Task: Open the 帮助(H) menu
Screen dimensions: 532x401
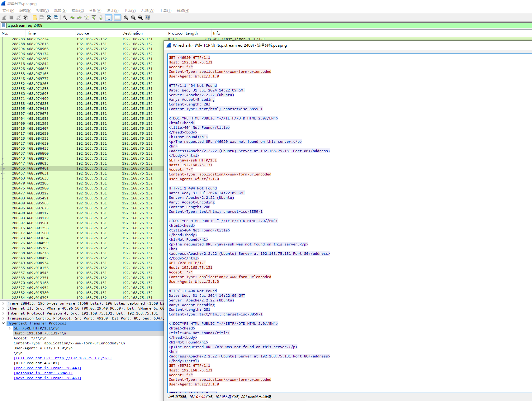Action: click(183, 11)
